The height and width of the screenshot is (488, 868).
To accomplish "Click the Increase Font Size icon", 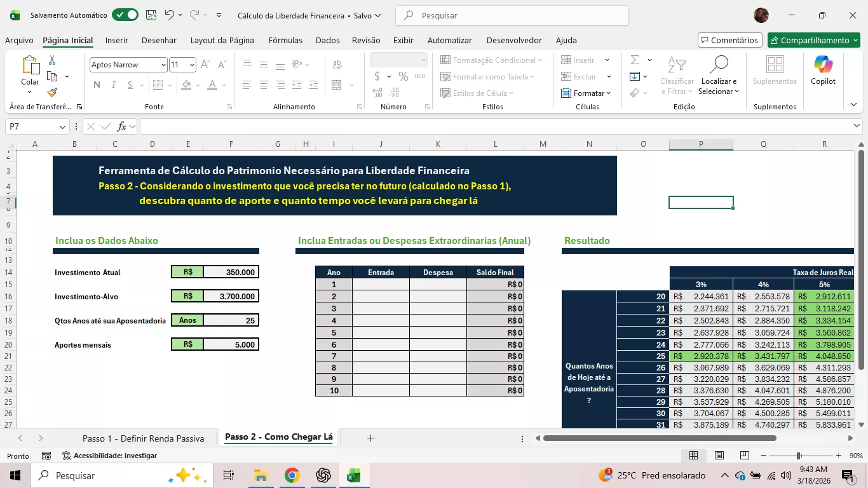I will tap(205, 65).
